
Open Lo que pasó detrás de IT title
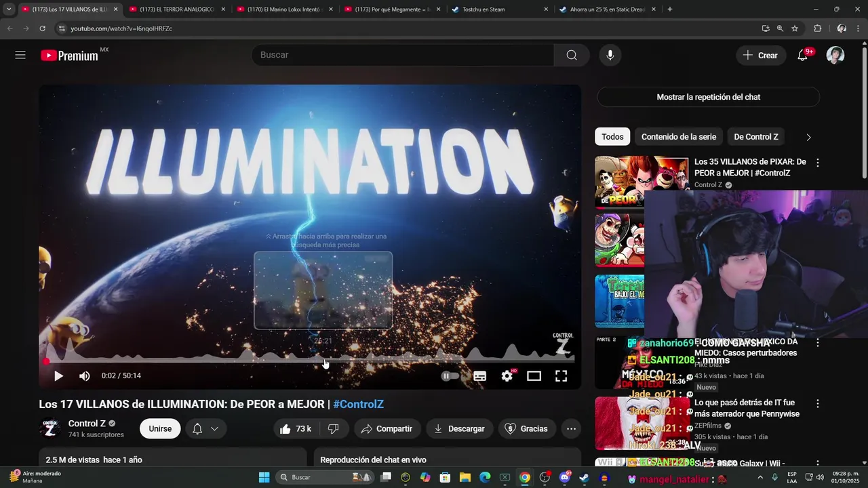(747, 408)
